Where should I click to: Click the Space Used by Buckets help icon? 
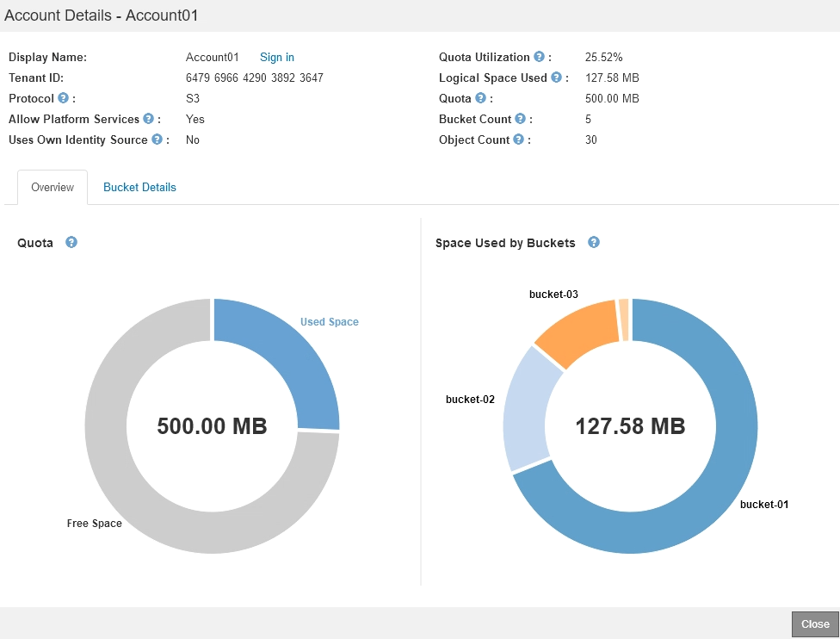594,243
